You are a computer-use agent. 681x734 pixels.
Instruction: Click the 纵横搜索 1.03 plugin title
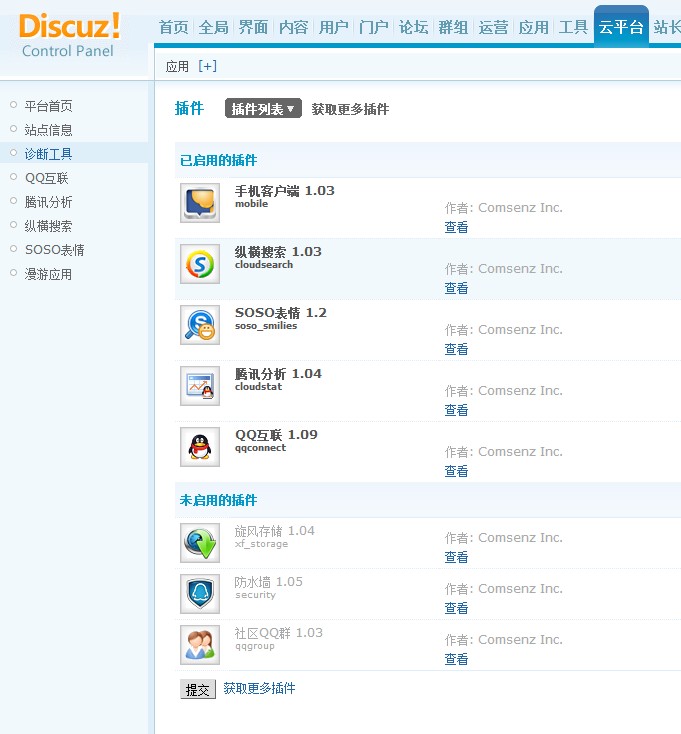(278, 252)
